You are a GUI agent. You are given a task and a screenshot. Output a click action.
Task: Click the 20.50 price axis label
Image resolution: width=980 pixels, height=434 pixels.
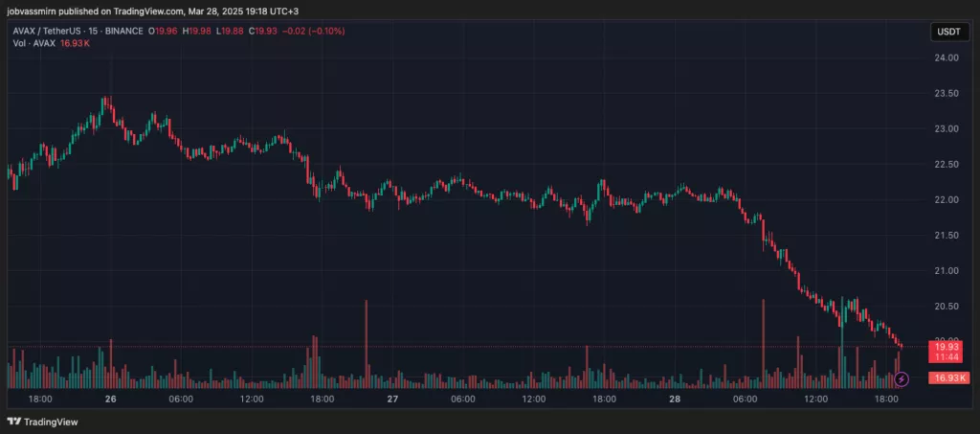(x=946, y=306)
